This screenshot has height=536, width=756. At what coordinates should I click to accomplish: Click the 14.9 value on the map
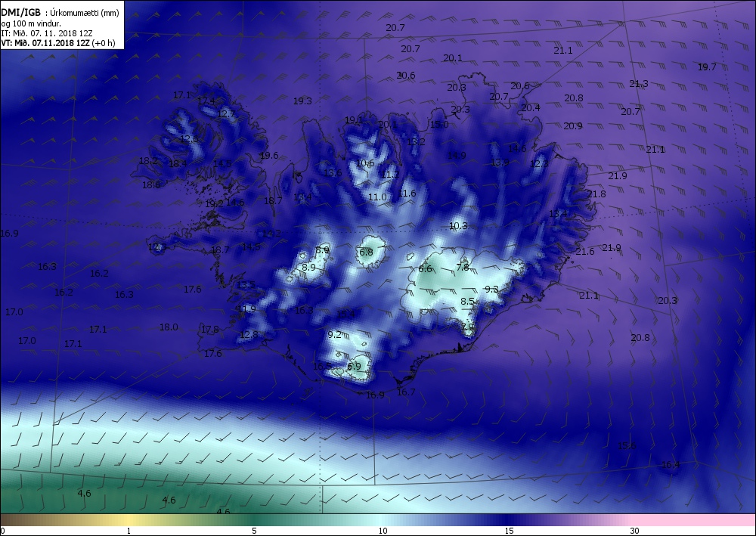(457, 155)
